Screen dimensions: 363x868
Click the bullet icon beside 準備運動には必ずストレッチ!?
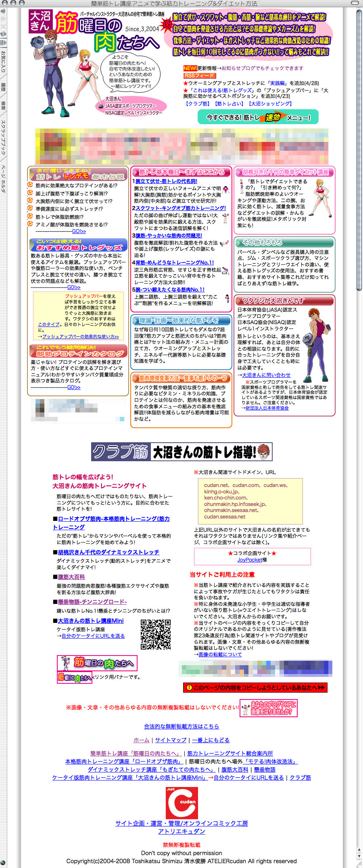click(30, 208)
